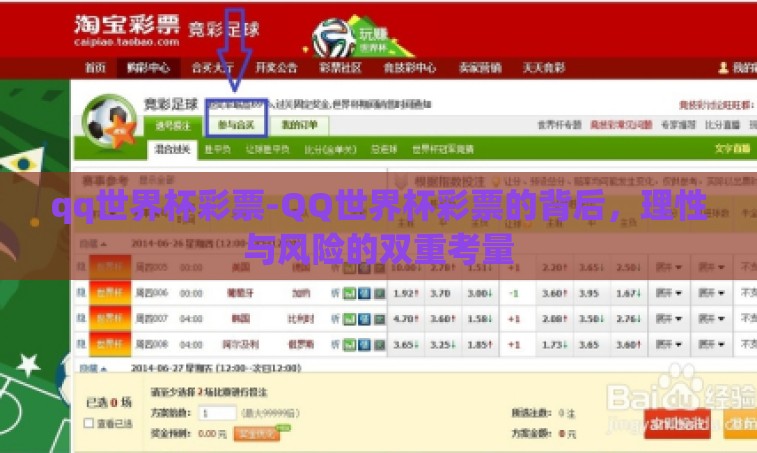Open the 彩票社区 navigation item
The height and width of the screenshot is (453, 757).
[x=340, y=68]
